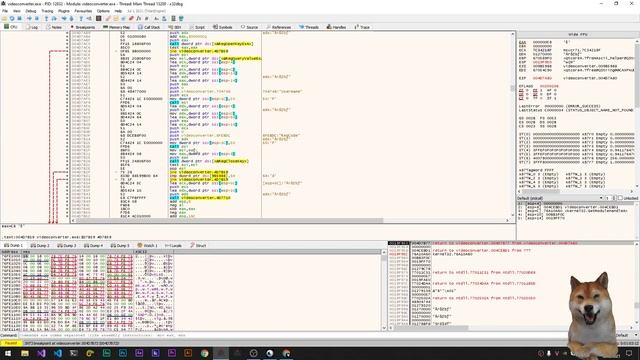This screenshot has width=640, height=360.
Task: Open the Tracing menu
Action: (47, 11)
